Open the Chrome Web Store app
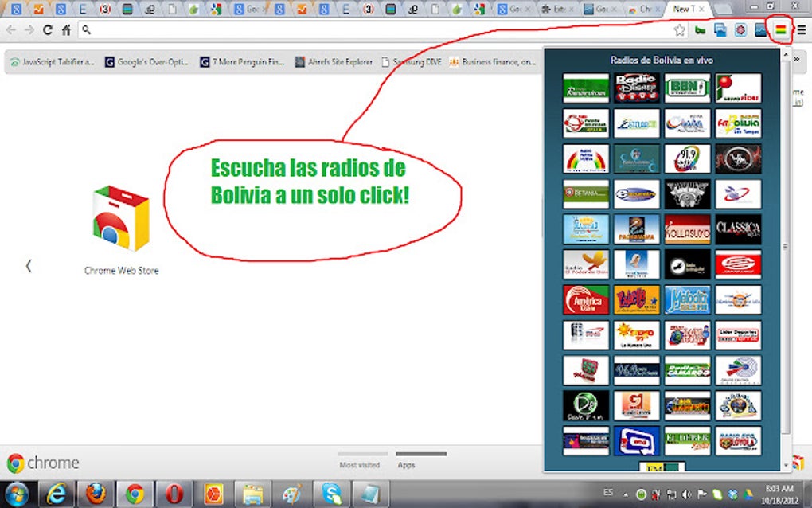 point(121,229)
